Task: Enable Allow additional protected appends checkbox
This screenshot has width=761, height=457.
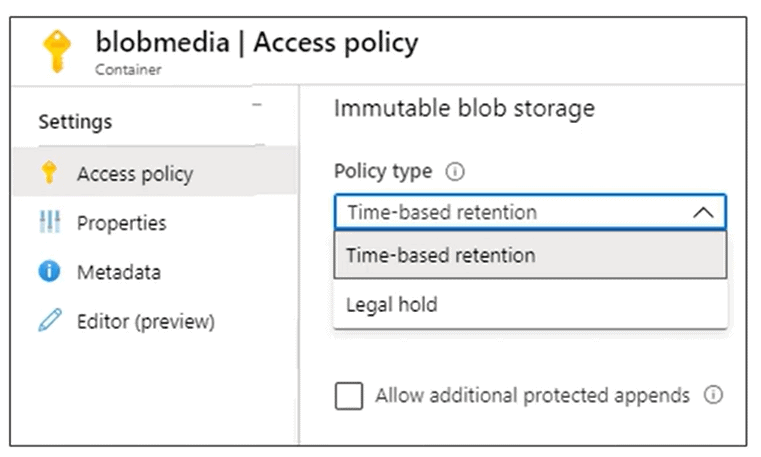Action: pos(349,396)
